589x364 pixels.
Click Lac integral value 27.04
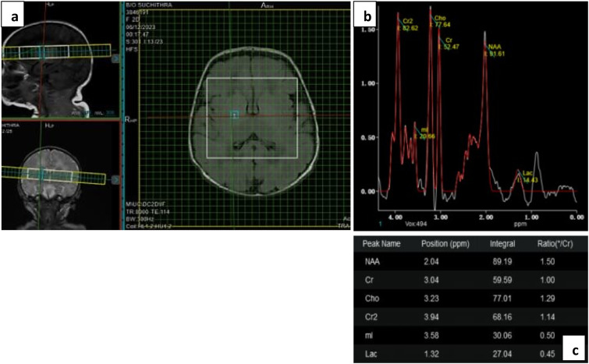point(501,354)
